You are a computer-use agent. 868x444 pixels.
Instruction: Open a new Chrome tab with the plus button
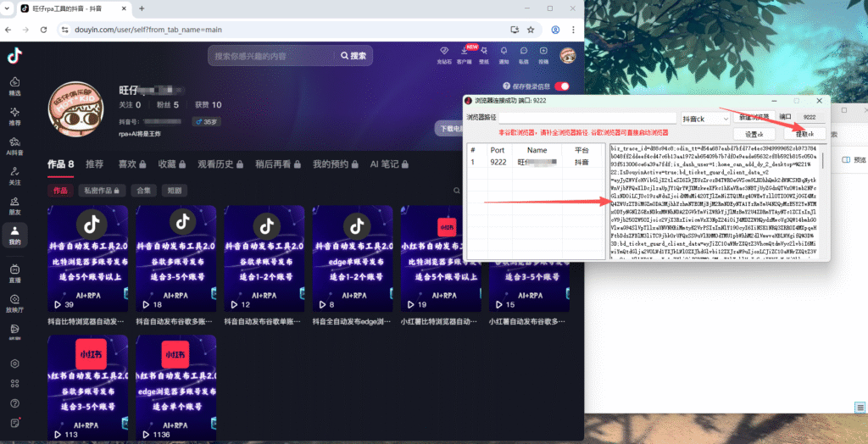coord(142,8)
